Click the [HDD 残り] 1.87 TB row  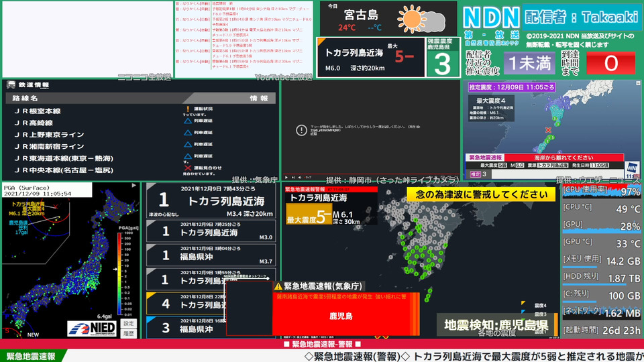(601, 278)
